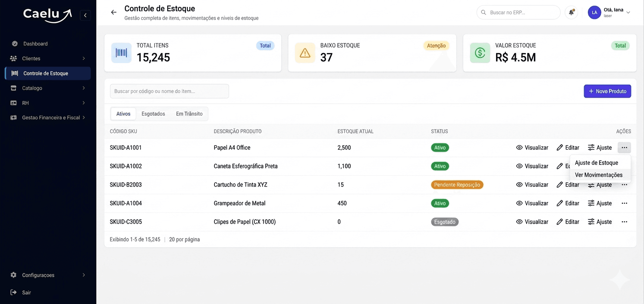Click the Total Itens barcode card icon
Screen dimensions: 644x304
coord(121,53)
